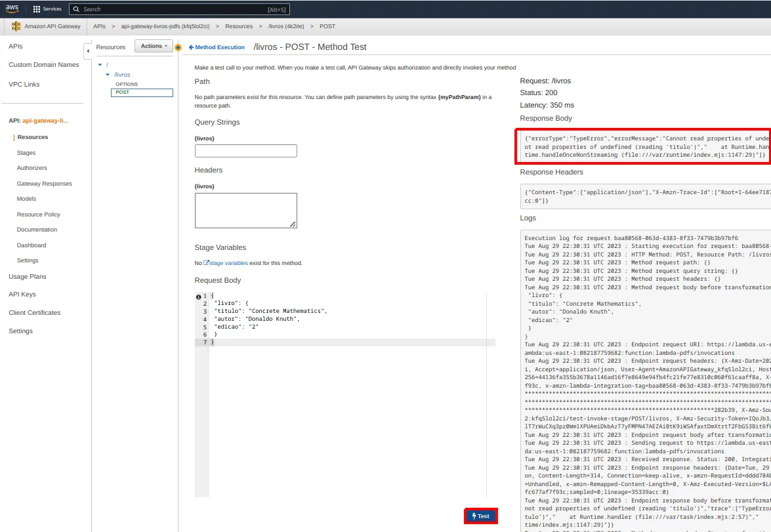Image resolution: width=771 pixels, height=532 pixels.
Task: Click the orange status dot icon
Action: pyautogui.click(x=178, y=48)
